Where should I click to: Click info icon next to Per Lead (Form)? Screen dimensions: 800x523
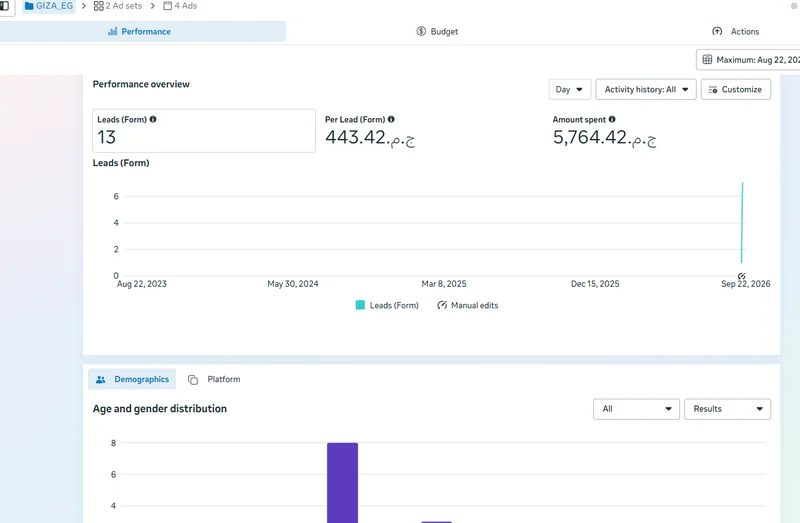coord(391,119)
